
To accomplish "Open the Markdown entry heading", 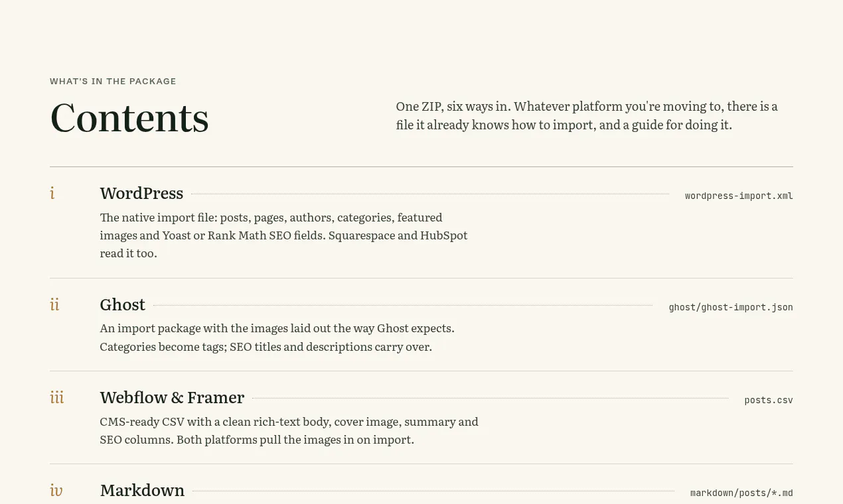I will click(x=142, y=490).
